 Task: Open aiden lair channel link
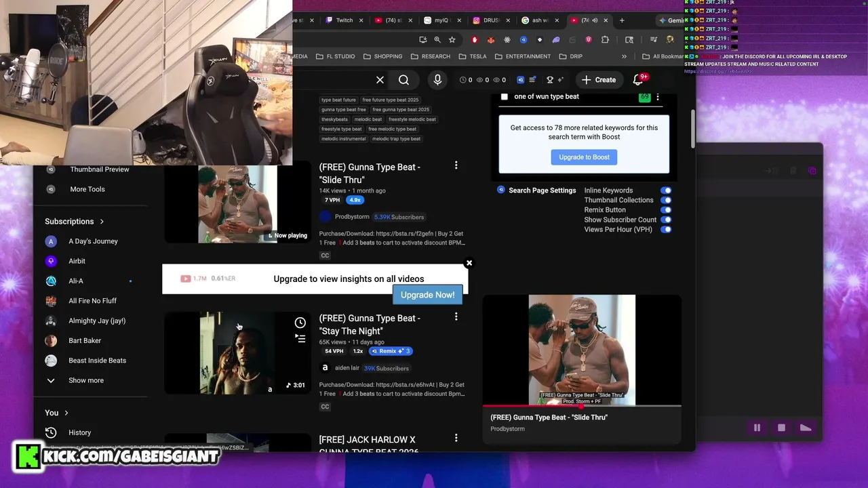[x=347, y=368]
